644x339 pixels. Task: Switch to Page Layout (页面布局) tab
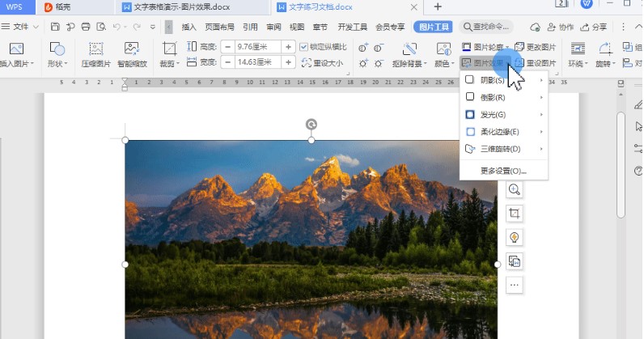pos(219,28)
